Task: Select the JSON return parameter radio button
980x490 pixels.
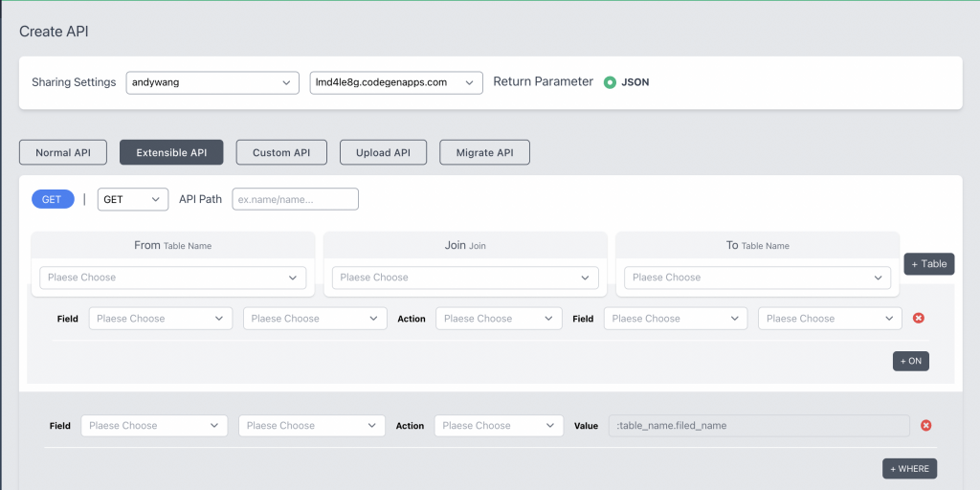Action: 610,82
